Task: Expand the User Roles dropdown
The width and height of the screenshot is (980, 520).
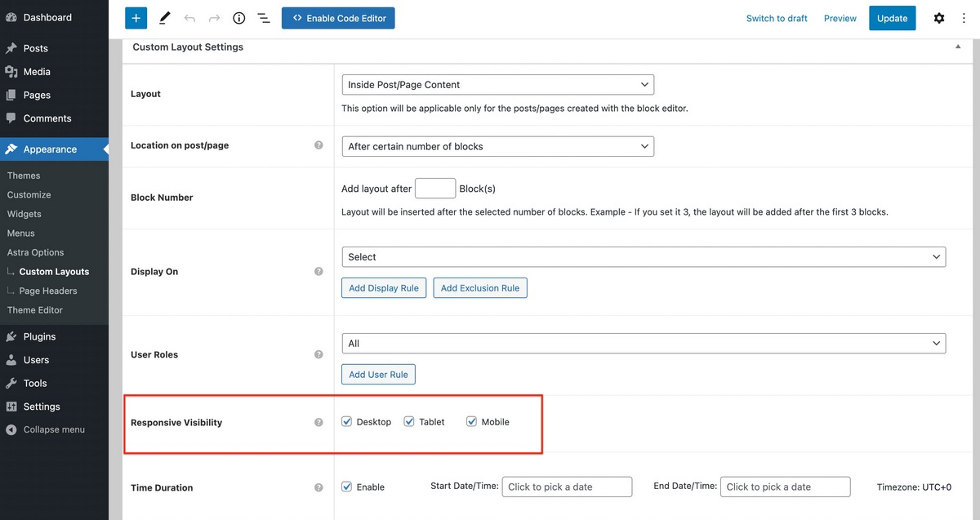Action: coord(643,343)
